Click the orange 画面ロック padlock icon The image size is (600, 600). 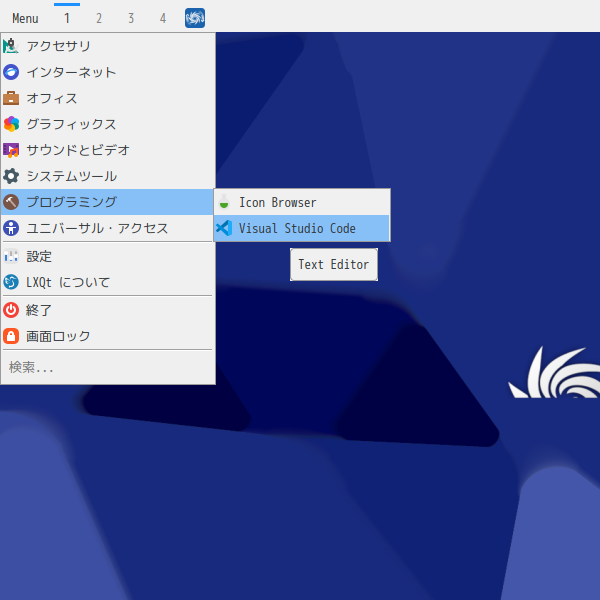(x=11, y=336)
